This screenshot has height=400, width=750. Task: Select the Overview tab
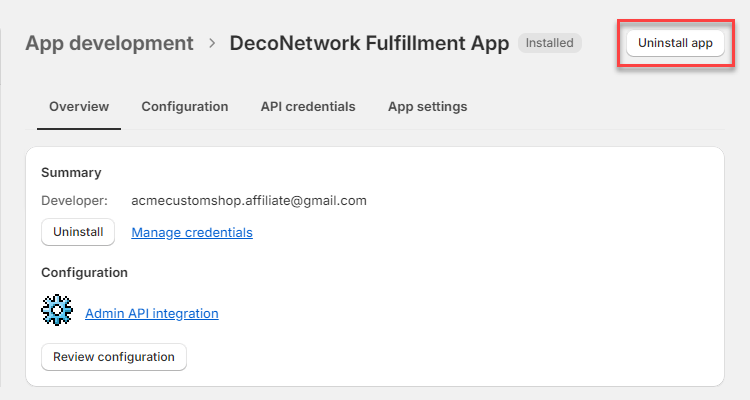(x=79, y=106)
